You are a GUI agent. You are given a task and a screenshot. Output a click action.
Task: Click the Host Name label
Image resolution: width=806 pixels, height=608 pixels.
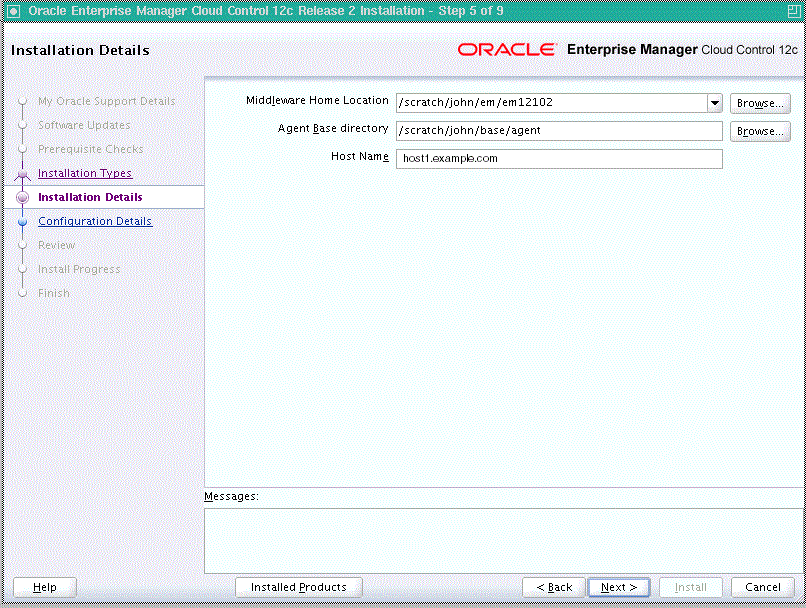(x=360, y=156)
